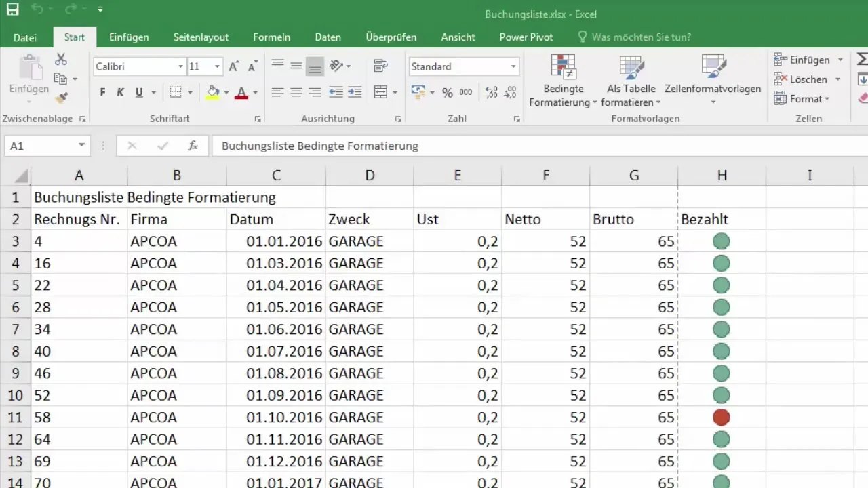Select the Format Painter brush icon
The width and height of the screenshot is (868, 488).
pyautogui.click(x=61, y=98)
